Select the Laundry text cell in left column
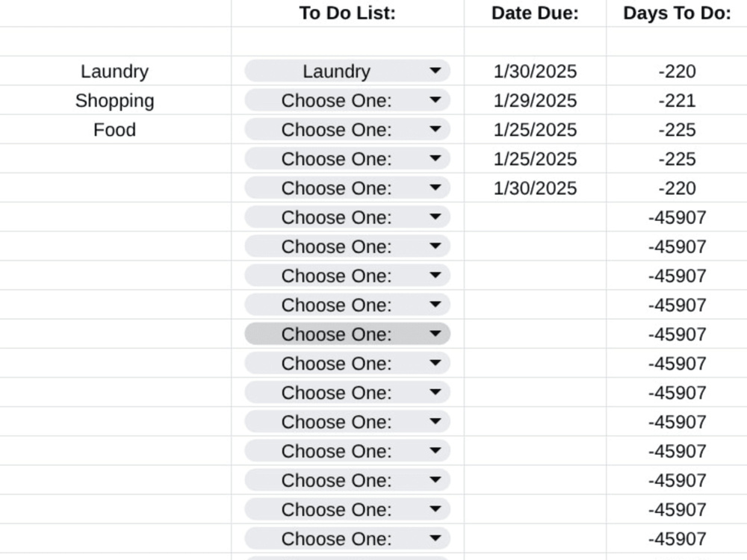Screen dimensions: 747x560 pyautogui.click(x=115, y=71)
